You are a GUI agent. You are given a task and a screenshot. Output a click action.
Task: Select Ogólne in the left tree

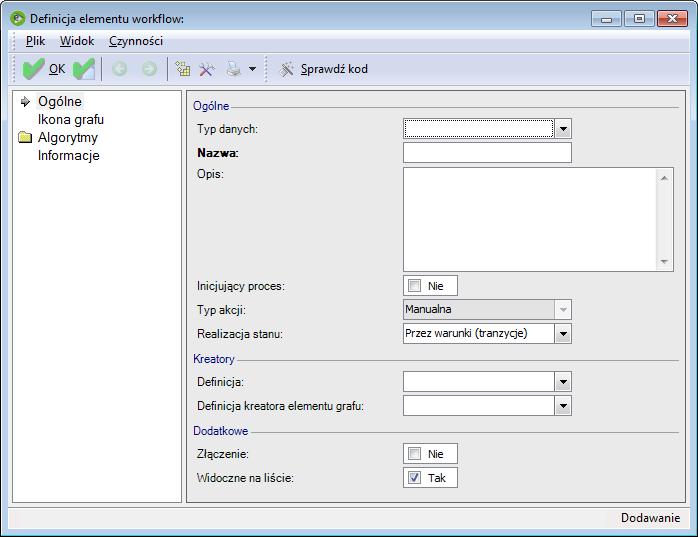(60, 102)
